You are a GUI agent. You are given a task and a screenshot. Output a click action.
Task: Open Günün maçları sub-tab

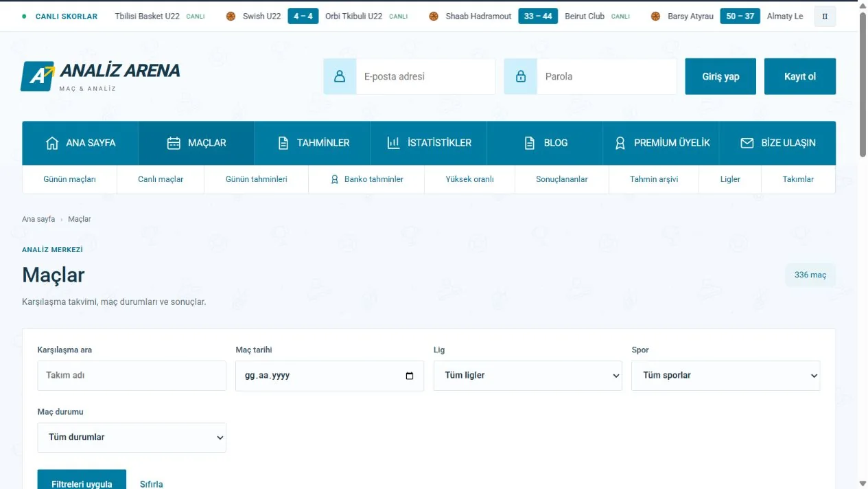point(69,179)
